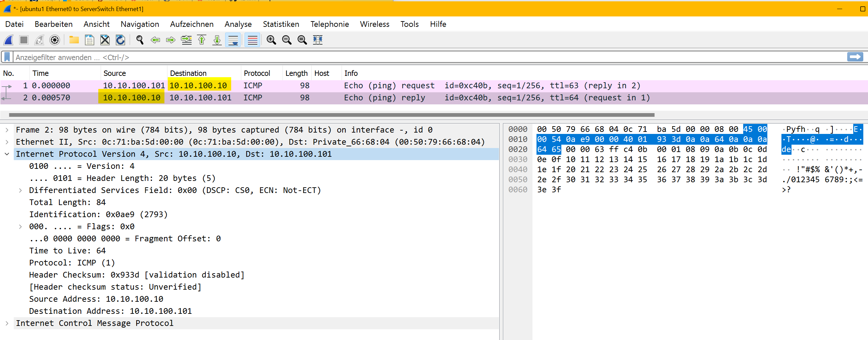Viewport: 868px width, 340px height.
Task: Expand Differentiated Services Field details
Action: (20, 190)
